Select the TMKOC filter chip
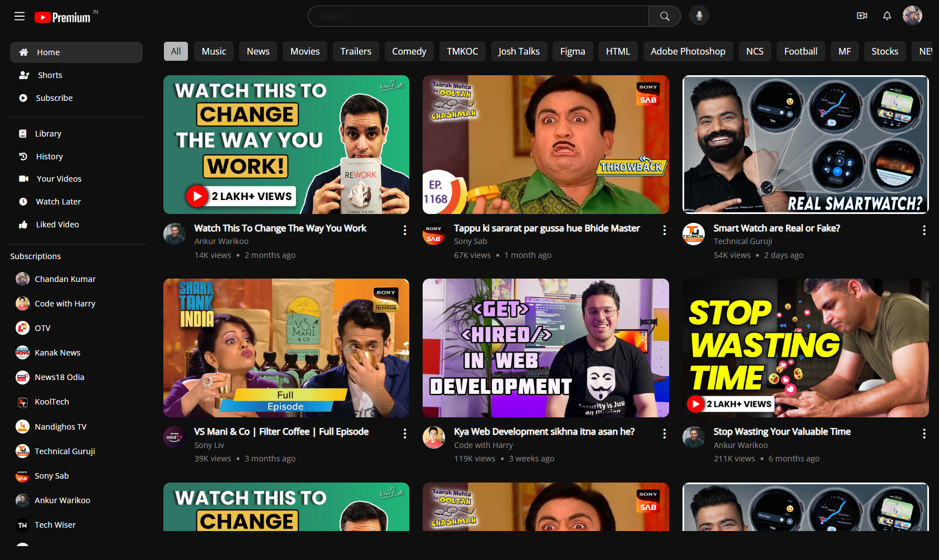 point(462,51)
